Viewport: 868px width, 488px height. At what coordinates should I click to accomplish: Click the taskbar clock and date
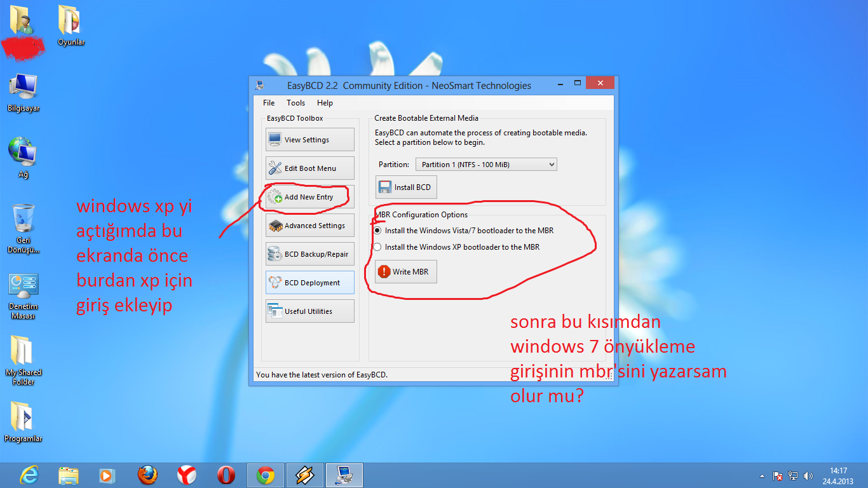pos(838,475)
